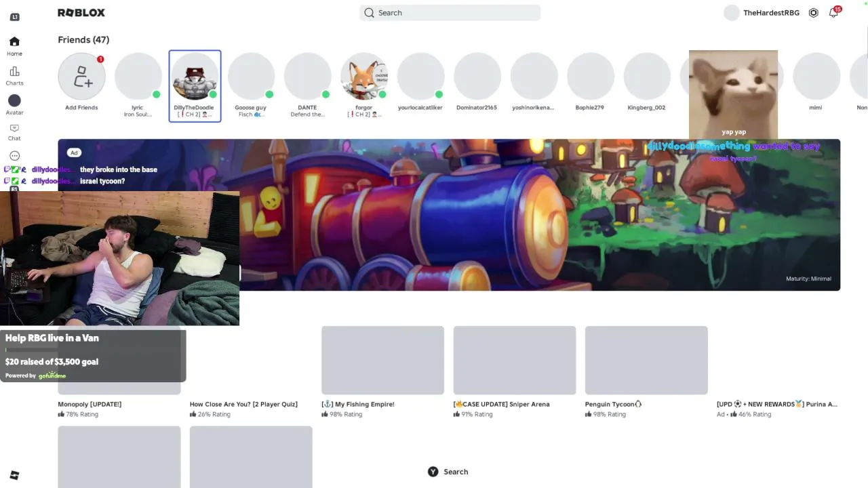This screenshot has height=488, width=868.
Task: Open TheHardestRBG profile avatar
Action: (x=732, y=13)
